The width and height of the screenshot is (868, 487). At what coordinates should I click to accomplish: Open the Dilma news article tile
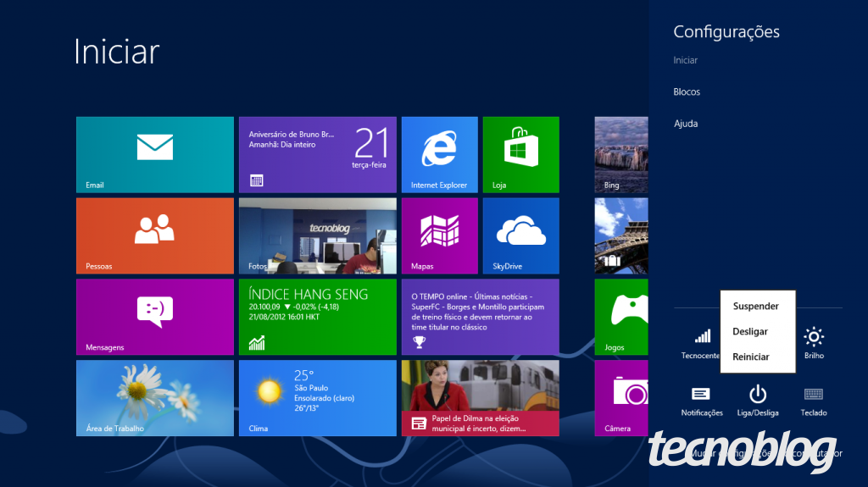[x=481, y=398]
